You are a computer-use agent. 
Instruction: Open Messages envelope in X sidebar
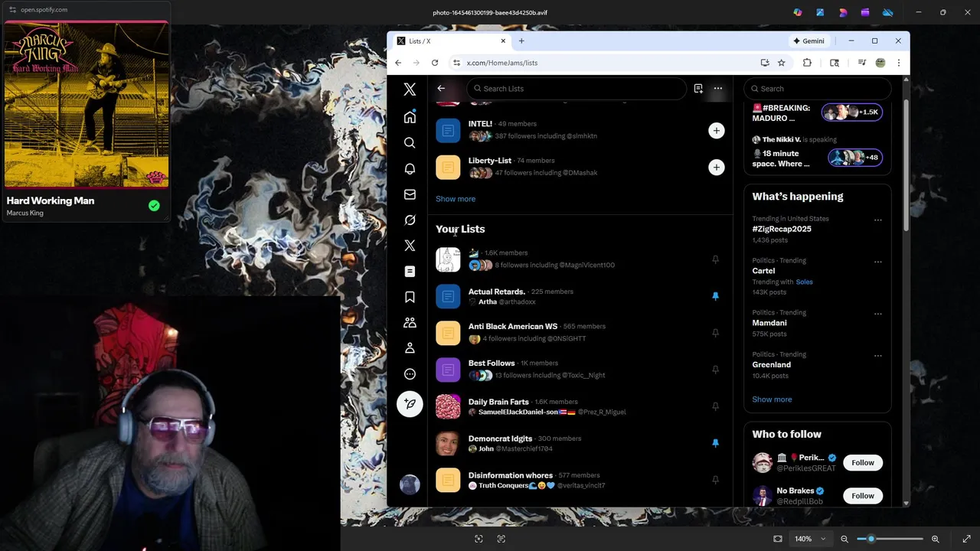click(410, 194)
